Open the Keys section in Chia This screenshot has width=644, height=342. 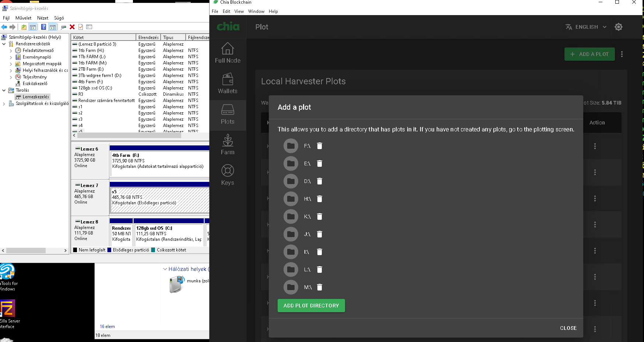tap(228, 176)
